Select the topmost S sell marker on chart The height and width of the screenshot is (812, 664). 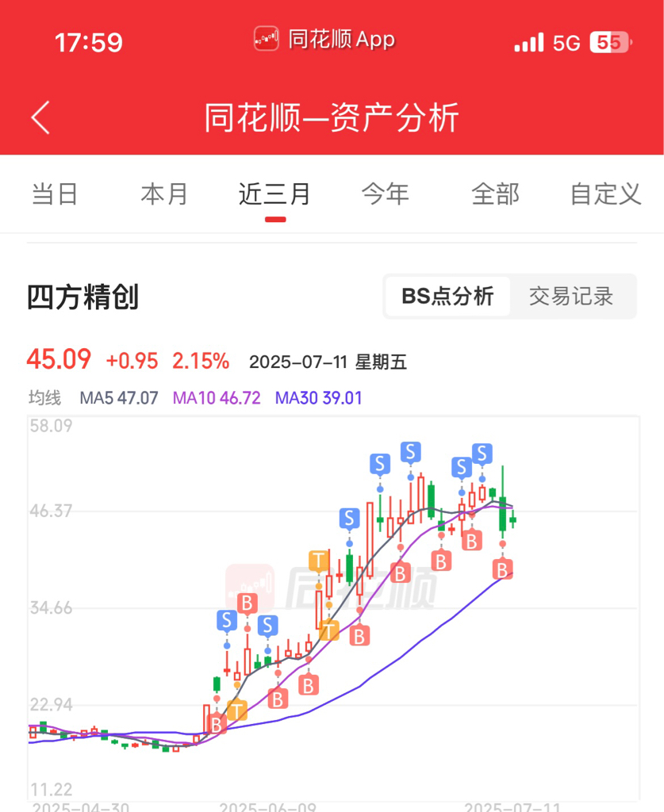411,452
